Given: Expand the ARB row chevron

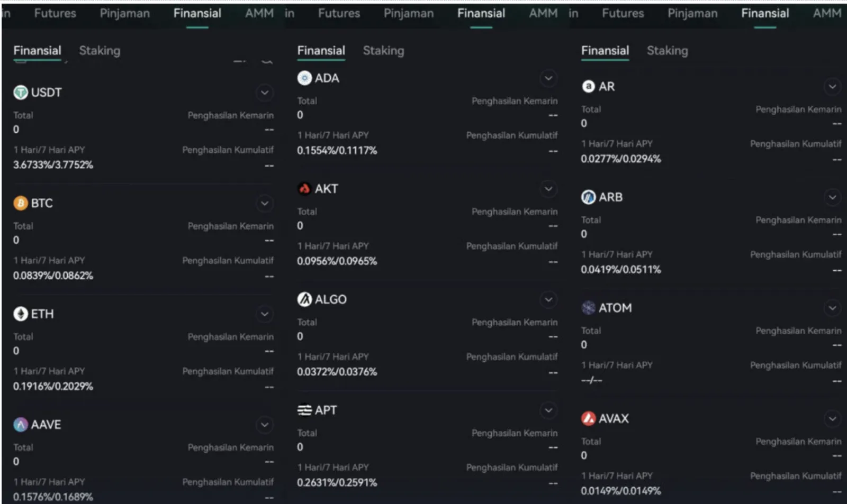Looking at the screenshot, I should pyautogui.click(x=833, y=197).
